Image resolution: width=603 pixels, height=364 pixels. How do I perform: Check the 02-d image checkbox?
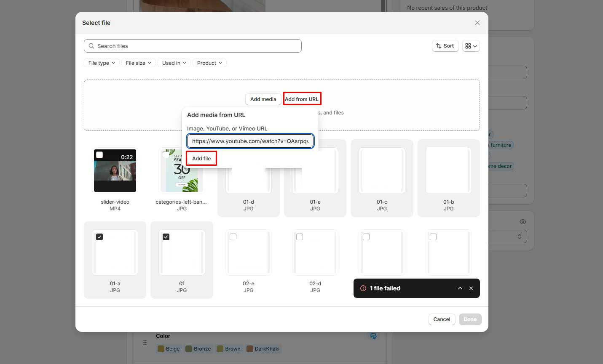pos(300,237)
